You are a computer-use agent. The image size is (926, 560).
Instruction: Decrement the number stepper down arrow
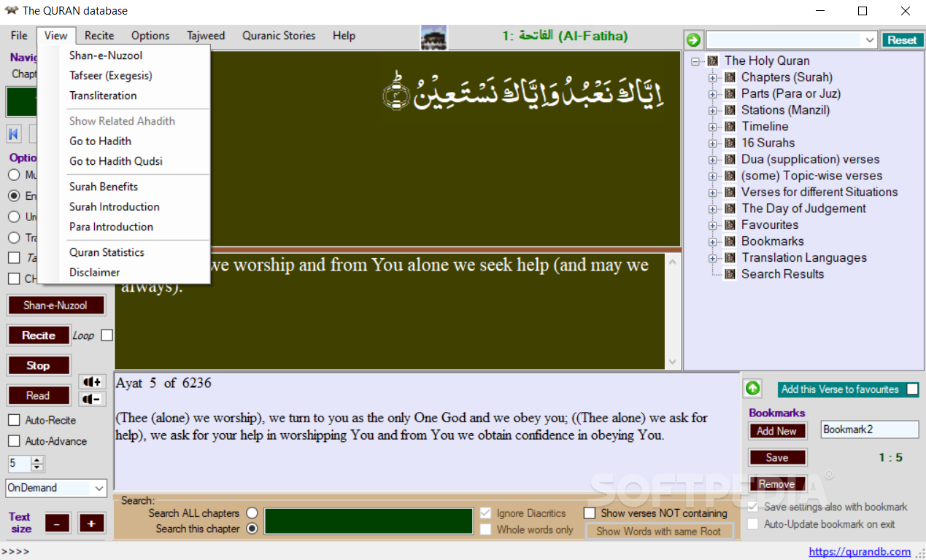(x=38, y=467)
